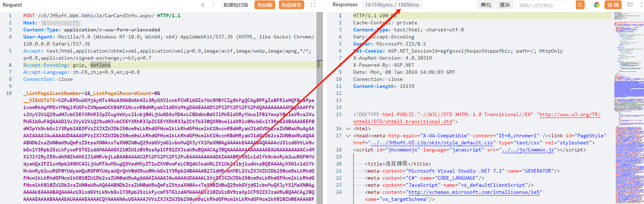Click the 构造请求 button
Screen dimensions: 644x204
point(291,5)
